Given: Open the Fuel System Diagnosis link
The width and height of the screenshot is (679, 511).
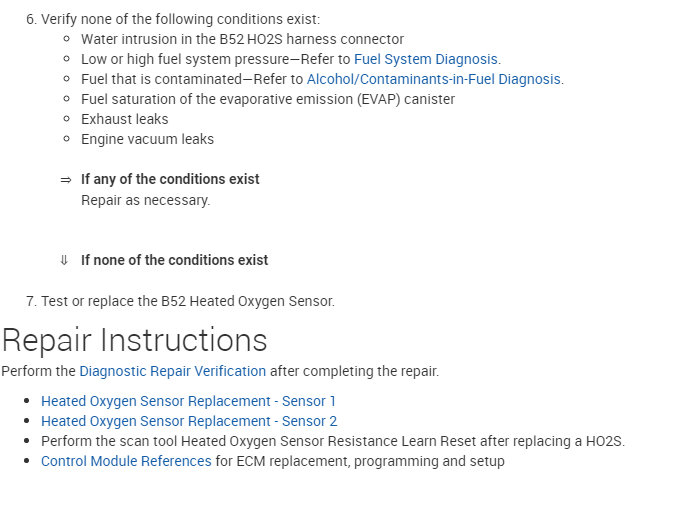Looking at the screenshot, I should point(426,59).
